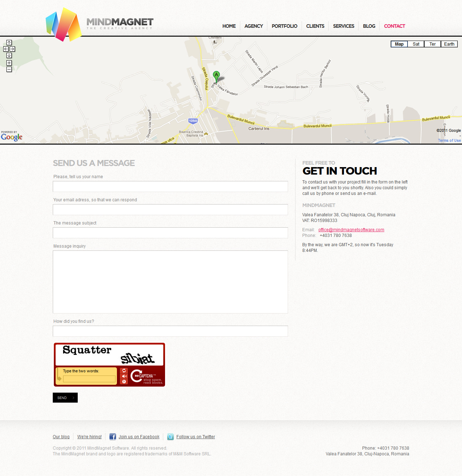The height and width of the screenshot is (476, 462).
Task: Open the AGENCY page
Action: click(253, 26)
